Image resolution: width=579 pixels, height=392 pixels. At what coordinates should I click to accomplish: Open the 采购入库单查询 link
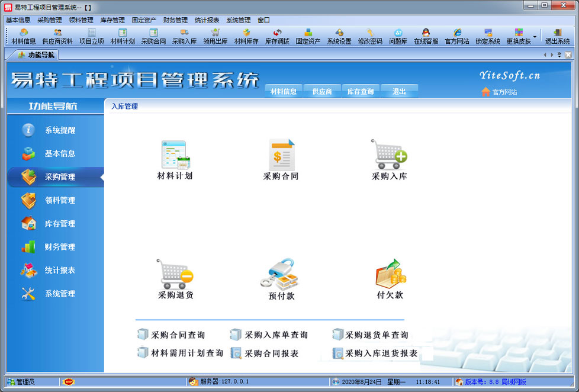(276, 335)
